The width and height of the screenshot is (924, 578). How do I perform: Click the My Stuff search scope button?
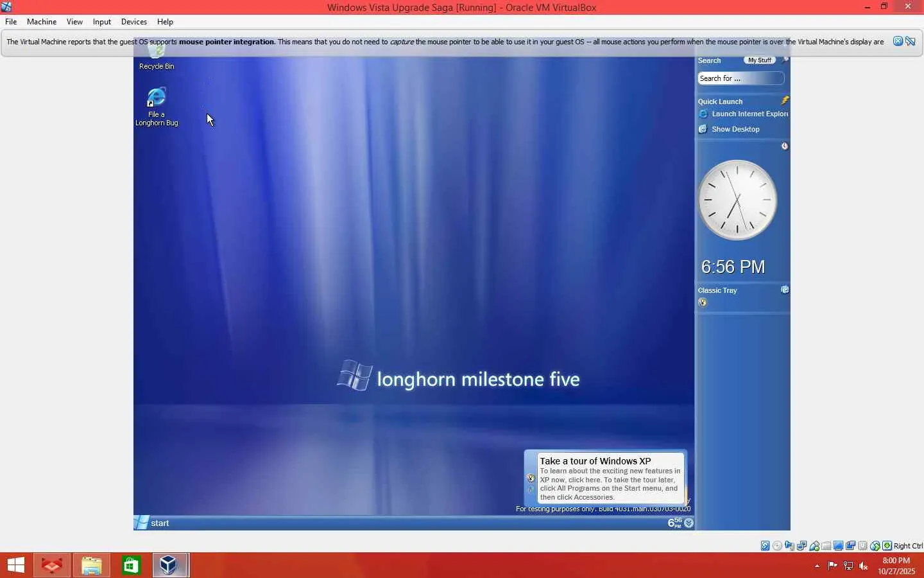[760, 60]
